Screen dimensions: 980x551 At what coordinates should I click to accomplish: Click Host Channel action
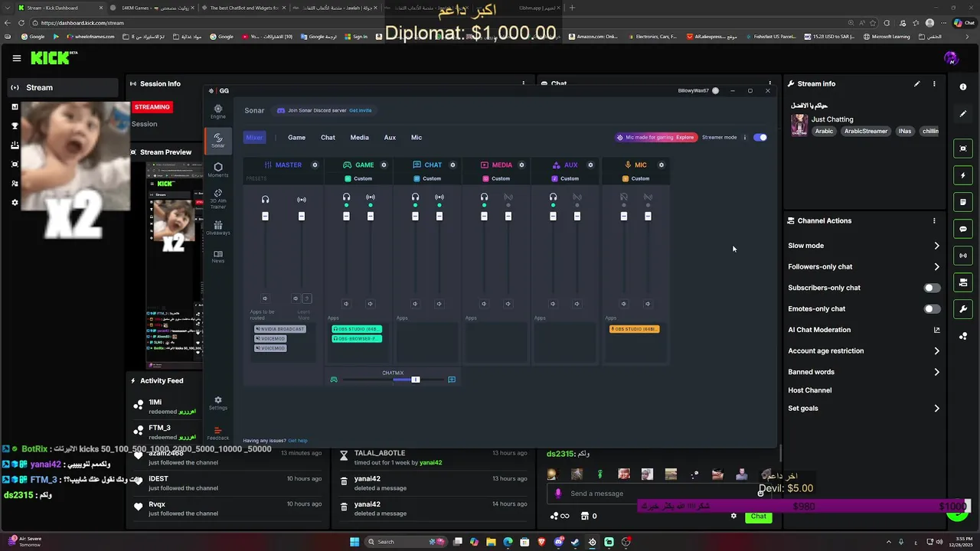point(809,390)
